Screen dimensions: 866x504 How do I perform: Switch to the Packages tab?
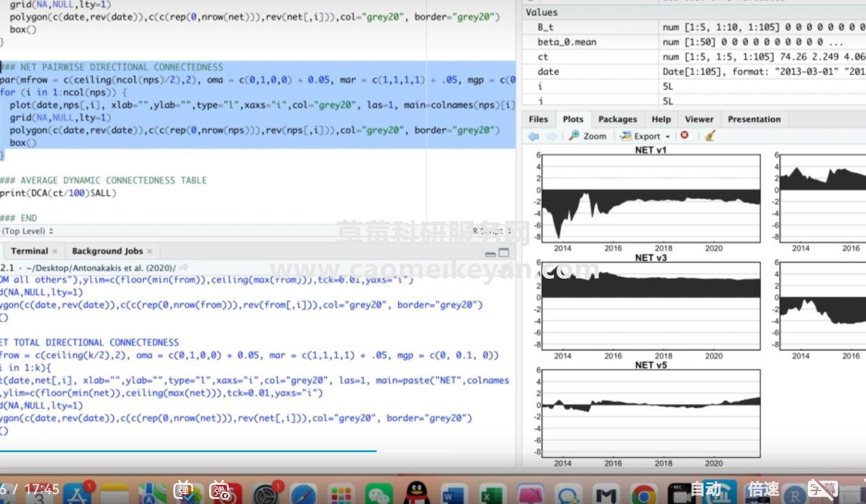click(x=617, y=119)
